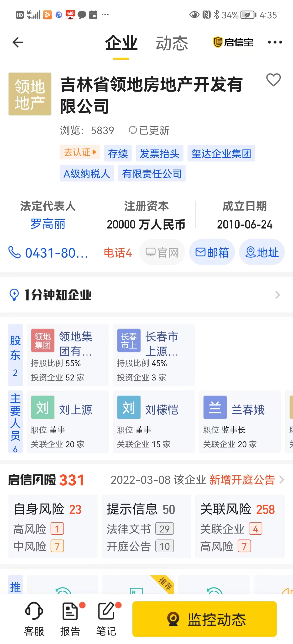The height and width of the screenshot is (644, 293).
Task: Open the three-dot more options menu
Action: (275, 42)
